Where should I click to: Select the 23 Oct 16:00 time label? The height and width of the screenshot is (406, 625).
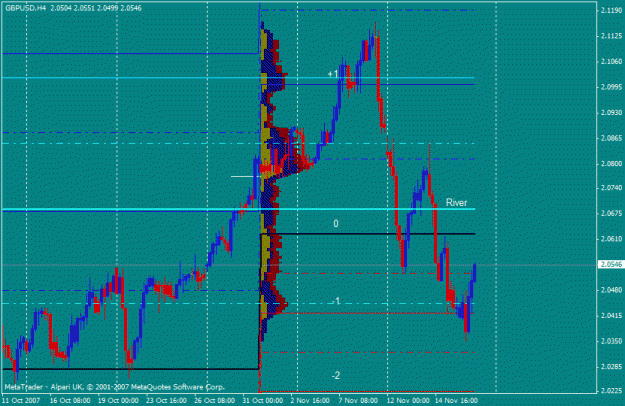[x=166, y=400]
